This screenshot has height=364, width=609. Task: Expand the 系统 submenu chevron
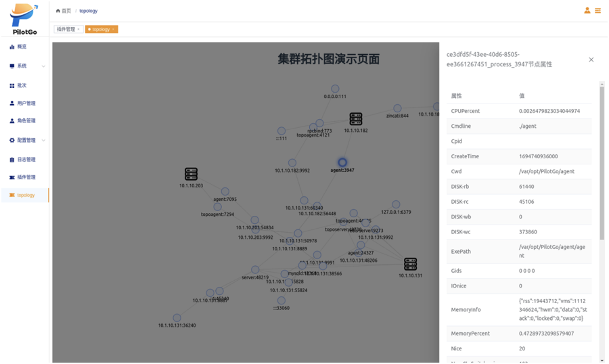[x=43, y=66]
